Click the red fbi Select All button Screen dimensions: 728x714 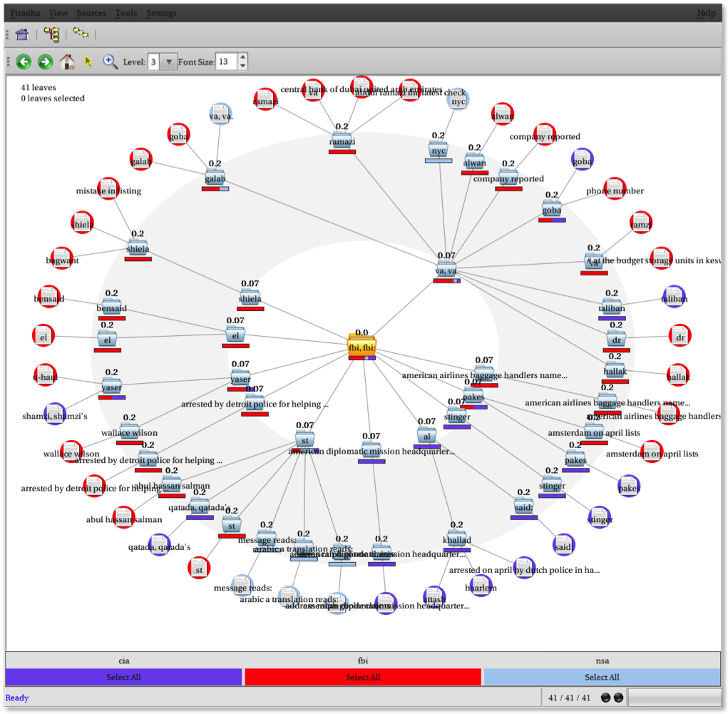tap(363, 677)
